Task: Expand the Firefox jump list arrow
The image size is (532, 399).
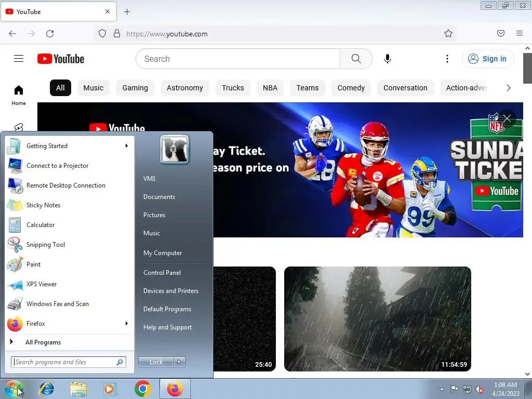Action: click(x=126, y=323)
